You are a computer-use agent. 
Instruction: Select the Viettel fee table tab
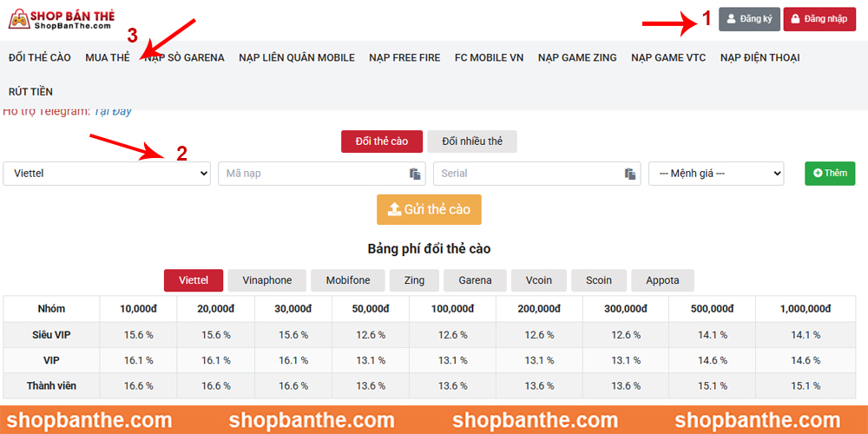pos(194,280)
